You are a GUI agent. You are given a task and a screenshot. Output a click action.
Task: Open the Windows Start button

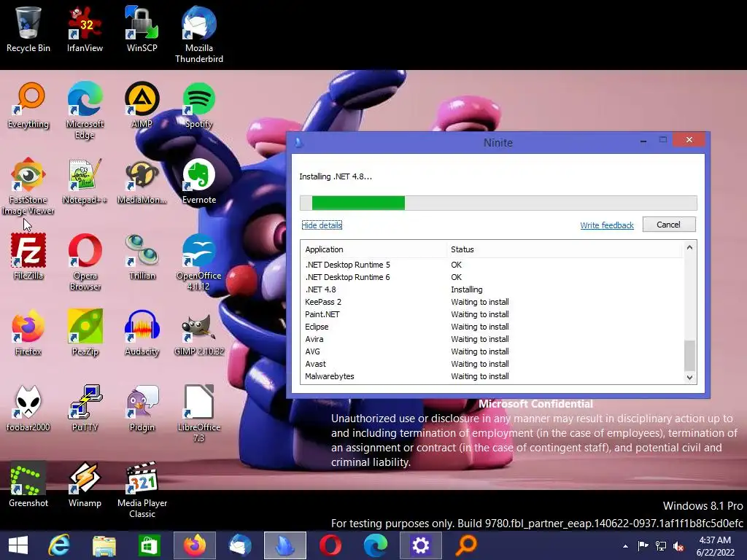point(18,545)
